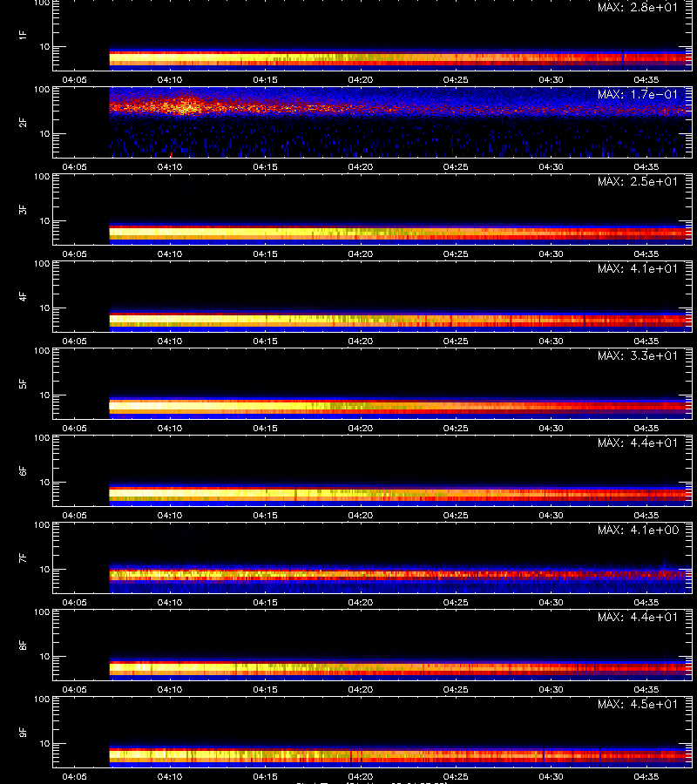Click the 100 y-axis tick label of 4F panel
Viewport: 697px width, 784px height.
tap(42, 263)
